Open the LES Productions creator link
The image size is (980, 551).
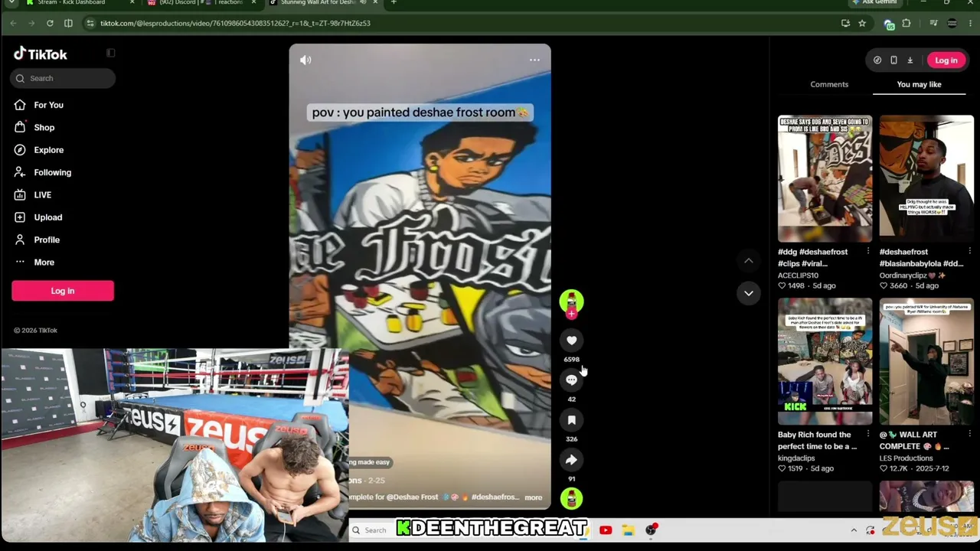(906, 458)
